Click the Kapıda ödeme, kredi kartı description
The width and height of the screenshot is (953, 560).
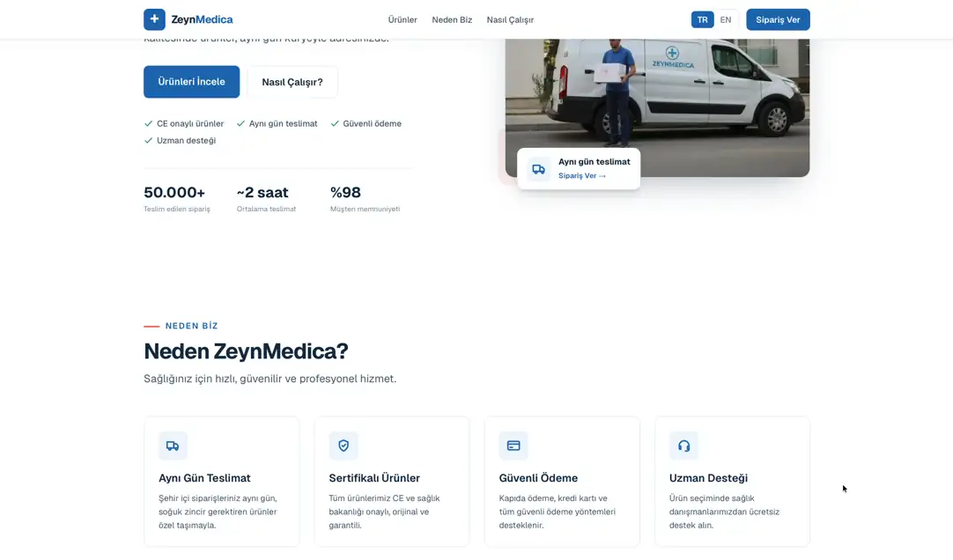click(x=558, y=512)
